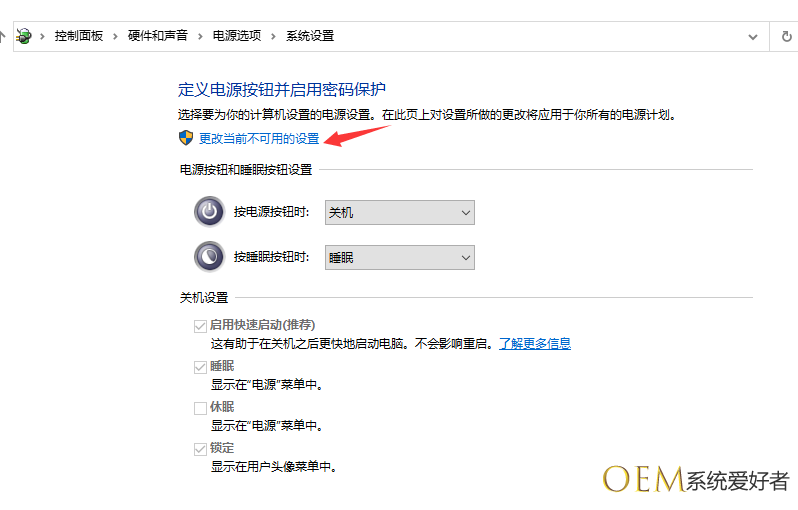Open the 按电源按钮时 dropdown
Screen dimensions: 798x510
(x=400, y=212)
